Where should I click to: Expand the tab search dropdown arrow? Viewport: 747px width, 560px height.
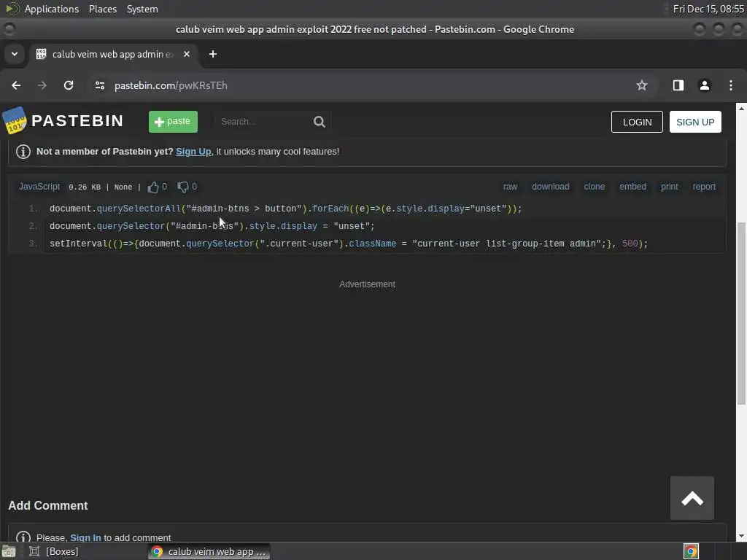[15, 54]
